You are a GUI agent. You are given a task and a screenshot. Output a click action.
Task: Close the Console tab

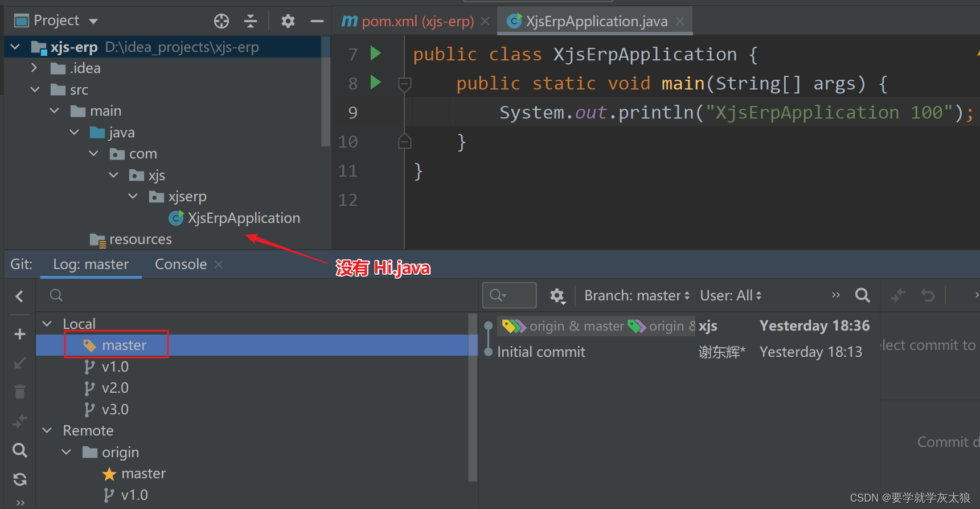point(219,264)
